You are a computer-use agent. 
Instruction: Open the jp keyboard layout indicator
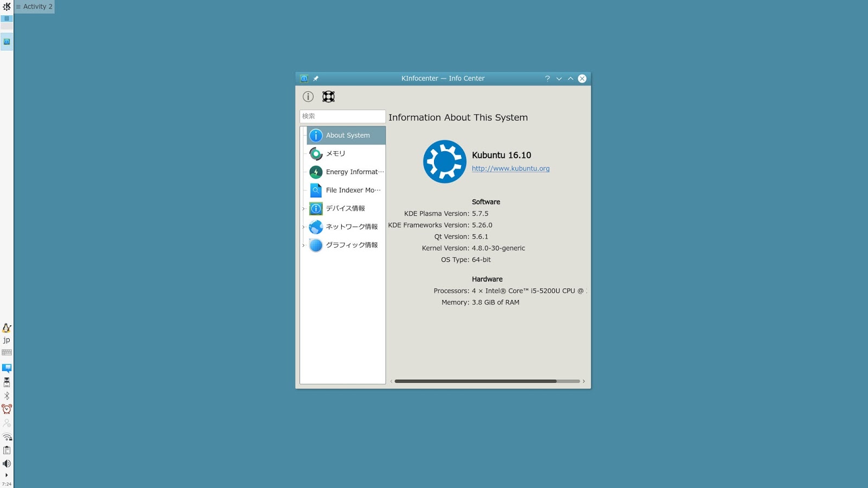pos(7,340)
